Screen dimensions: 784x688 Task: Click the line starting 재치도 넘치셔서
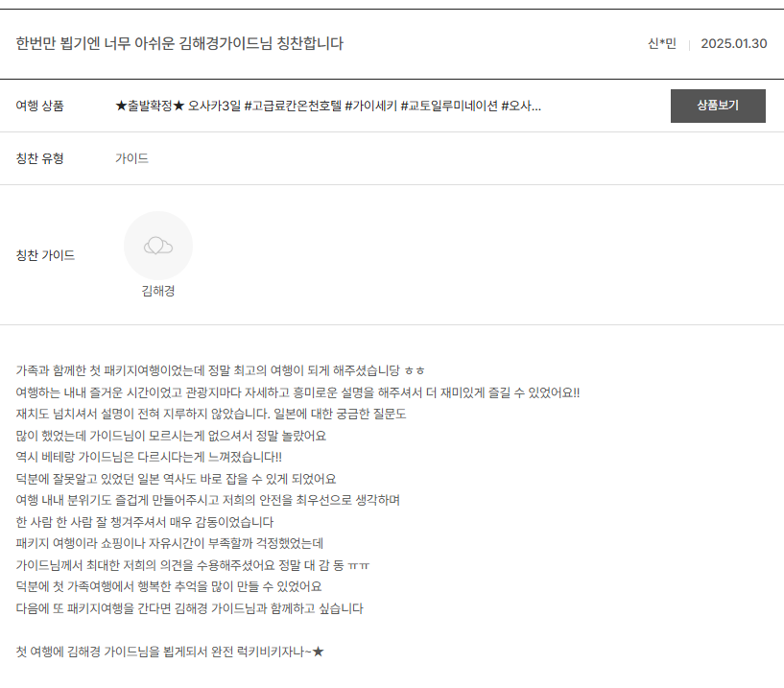(211, 414)
